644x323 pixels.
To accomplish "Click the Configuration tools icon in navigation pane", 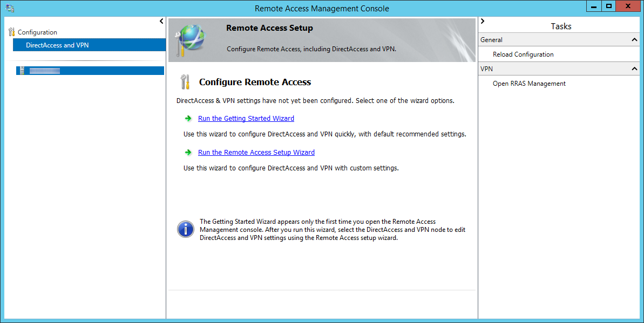I will click(x=11, y=32).
